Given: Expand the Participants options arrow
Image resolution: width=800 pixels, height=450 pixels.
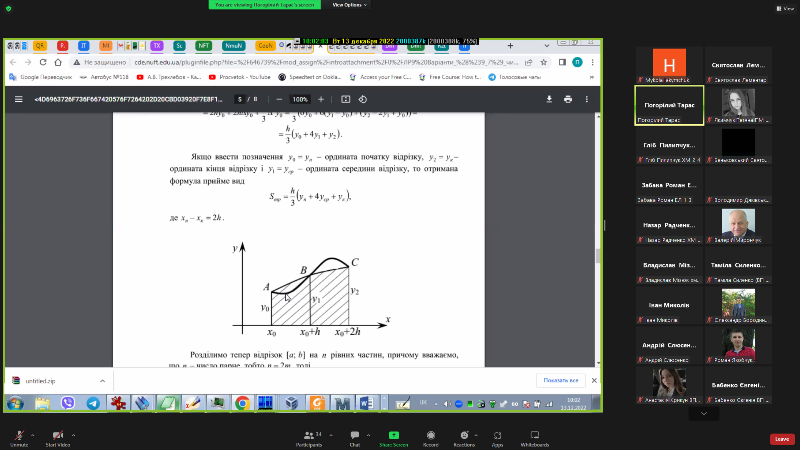Looking at the screenshot, I should [x=331, y=435].
